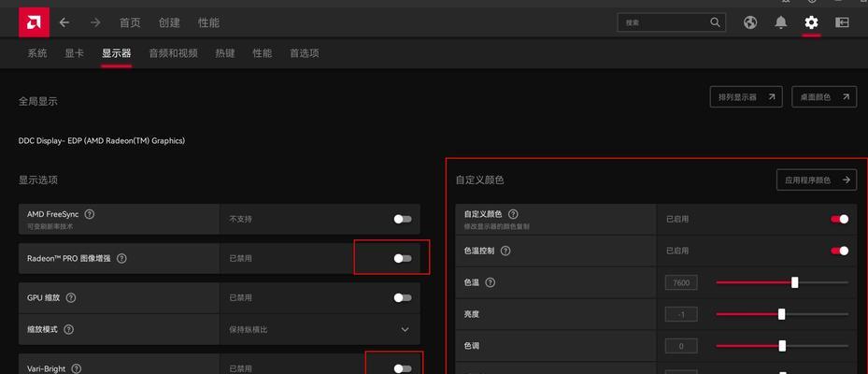Click 全局显示 heading text
Image resolution: width=868 pixels, height=374 pixels.
(x=37, y=101)
